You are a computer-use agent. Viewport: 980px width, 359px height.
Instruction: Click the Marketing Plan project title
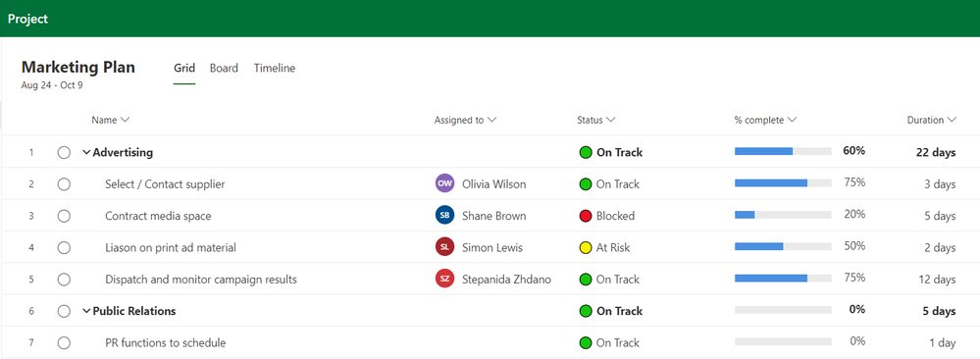pyautogui.click(x=78, y=67)
